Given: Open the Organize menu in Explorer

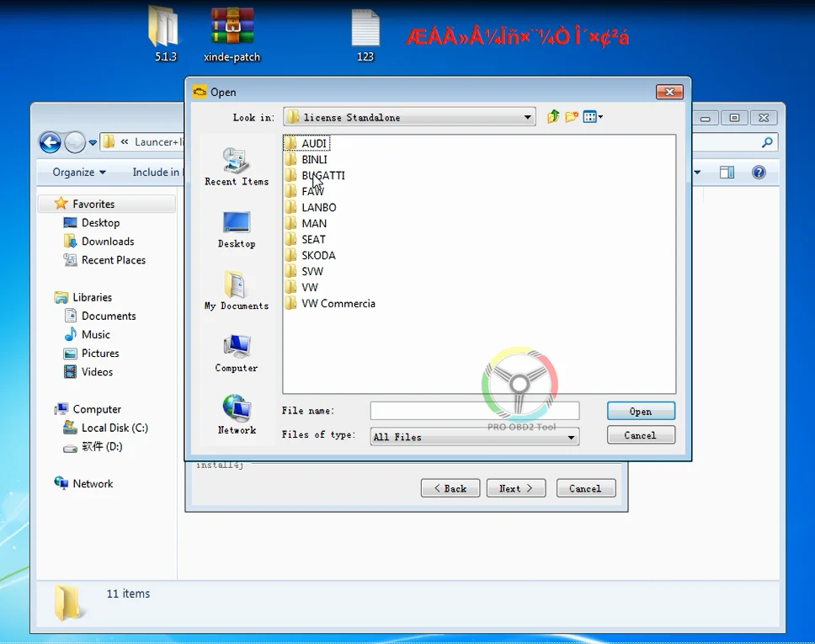Looking at the screenshot, I should (x=79, y=172).
